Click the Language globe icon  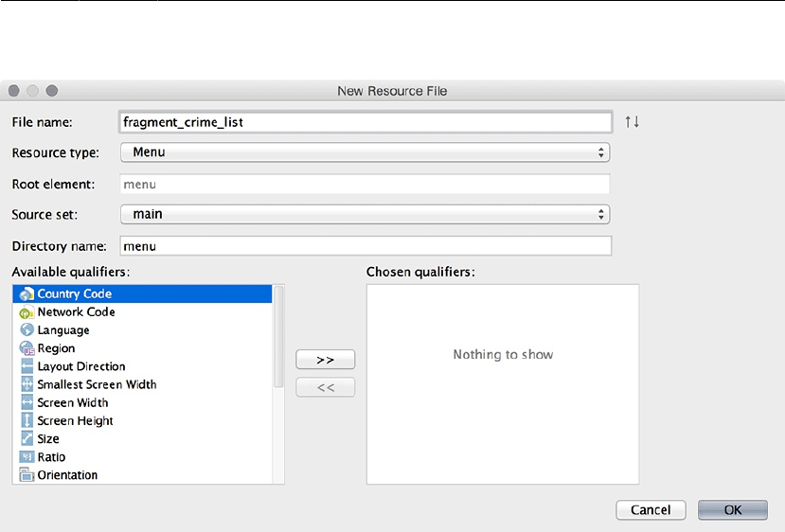click(27, 329)
